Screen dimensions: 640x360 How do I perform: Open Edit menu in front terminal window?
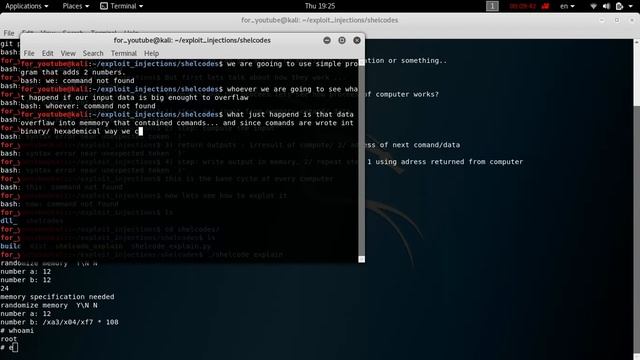[x=47, y=53]
